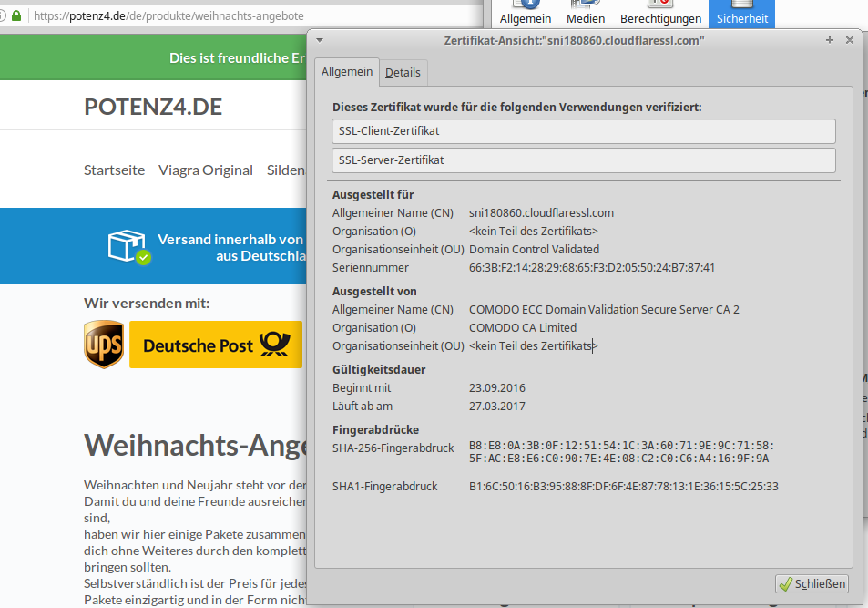
Task: Click the 'COMODO CA Limited' organisation value
Action: (523, 328)
